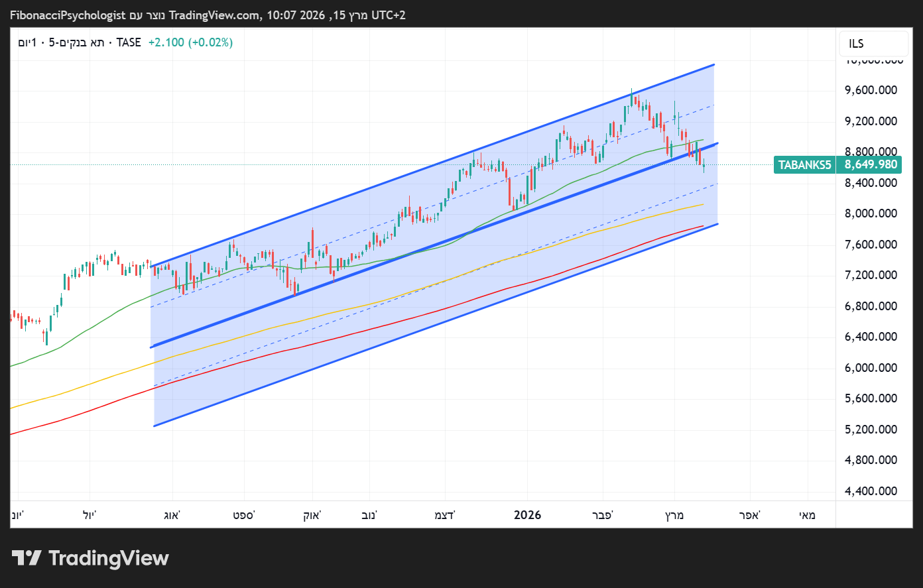Click the 4,400.000 price axis label

pyautogui.click(x=871, y=491)
